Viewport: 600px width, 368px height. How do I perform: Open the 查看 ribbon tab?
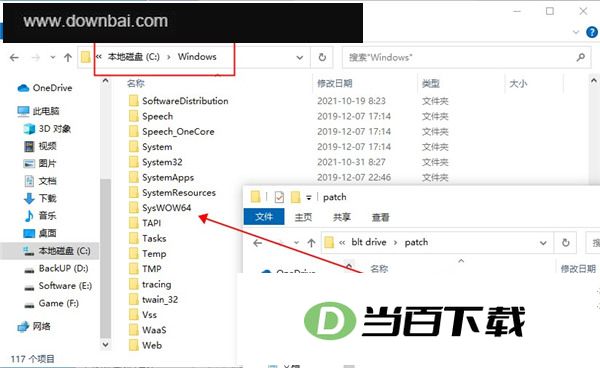coord(380,217)
